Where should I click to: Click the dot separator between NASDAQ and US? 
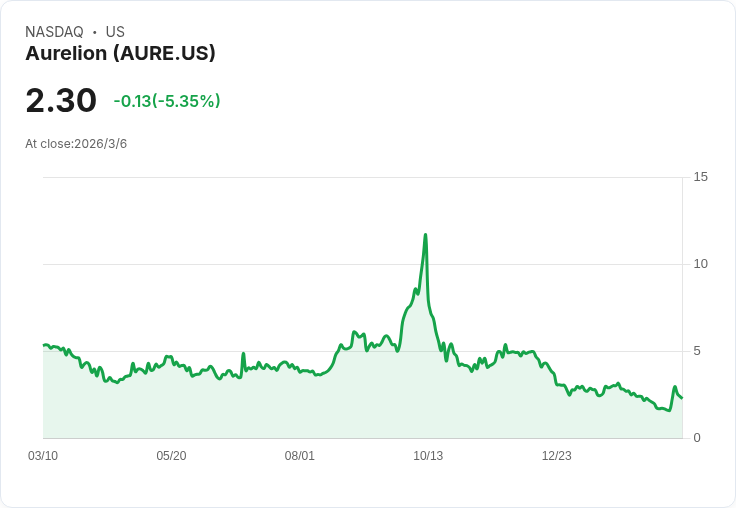pyautogui.click(x=95, y=32)
